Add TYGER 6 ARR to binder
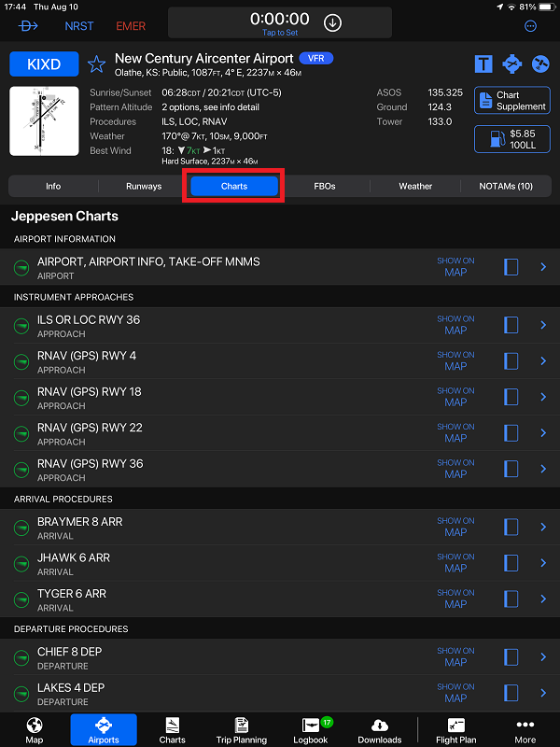Image resolution: width=560 pixels, height=747 pixels. [x=511, y=599]
